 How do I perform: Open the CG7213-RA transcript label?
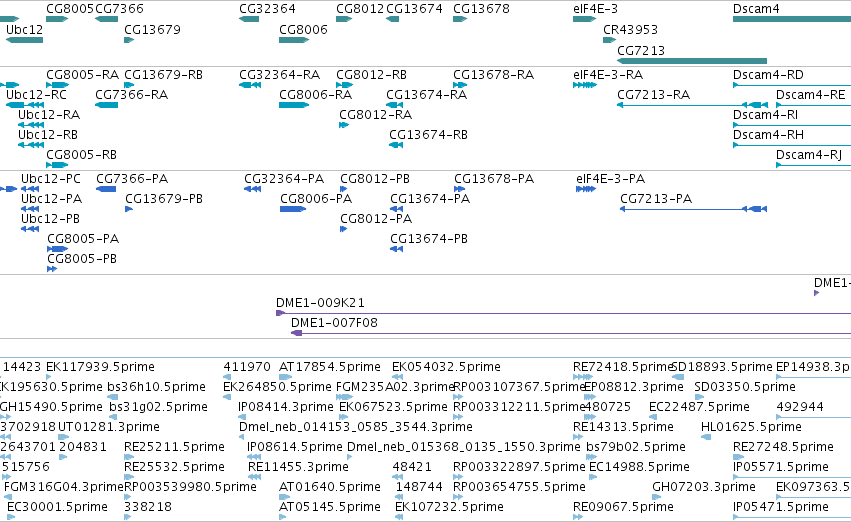(x=653, y=94)
